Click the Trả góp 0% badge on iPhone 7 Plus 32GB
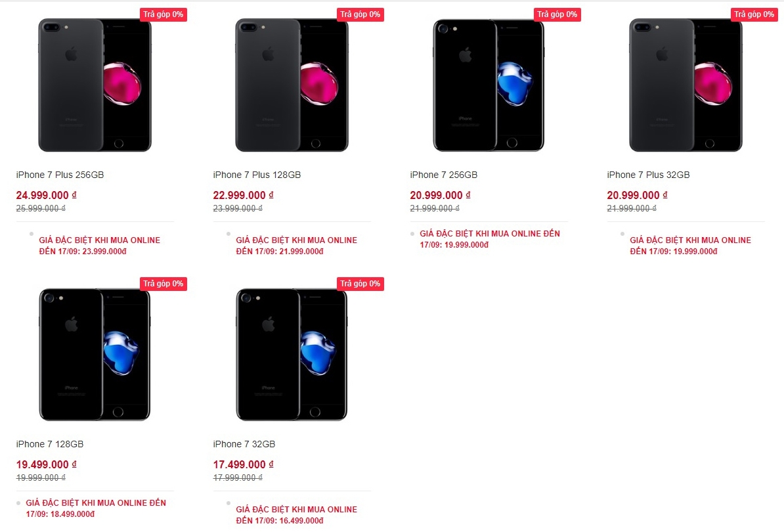The width and height of the screenshot is (784, 532). point(754,14)
